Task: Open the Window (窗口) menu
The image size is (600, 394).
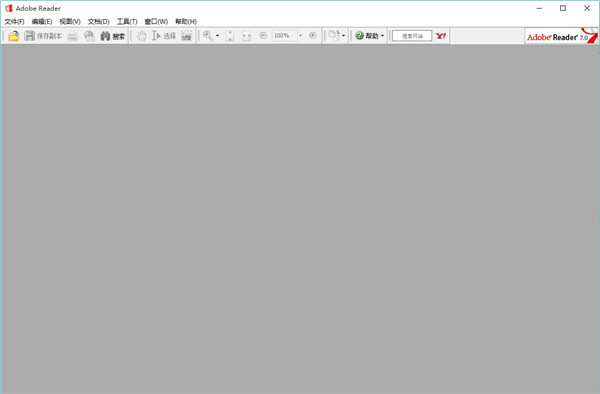Action: pos(156,21)
